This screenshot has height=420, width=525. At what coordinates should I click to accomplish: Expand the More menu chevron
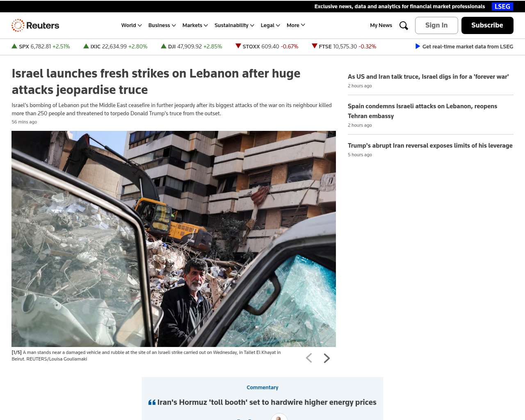(x=303, y=25)
